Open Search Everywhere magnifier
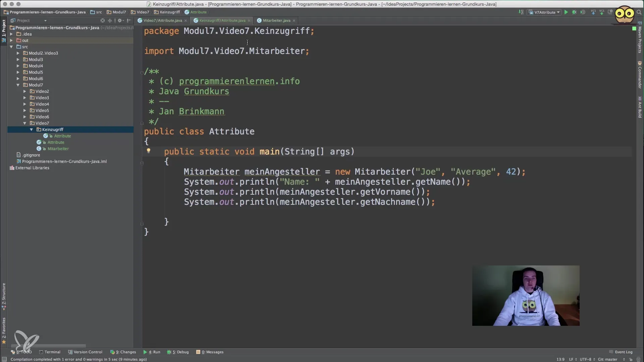Image resolution: width=644 pixels, height=362 pixels. point(639,12)
